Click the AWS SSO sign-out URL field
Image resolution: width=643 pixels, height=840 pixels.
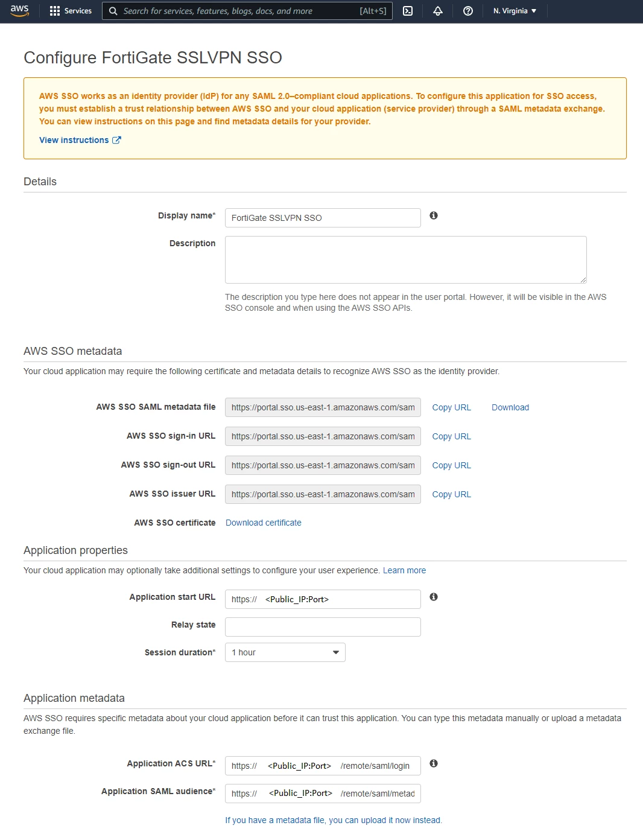click(323, 465)
